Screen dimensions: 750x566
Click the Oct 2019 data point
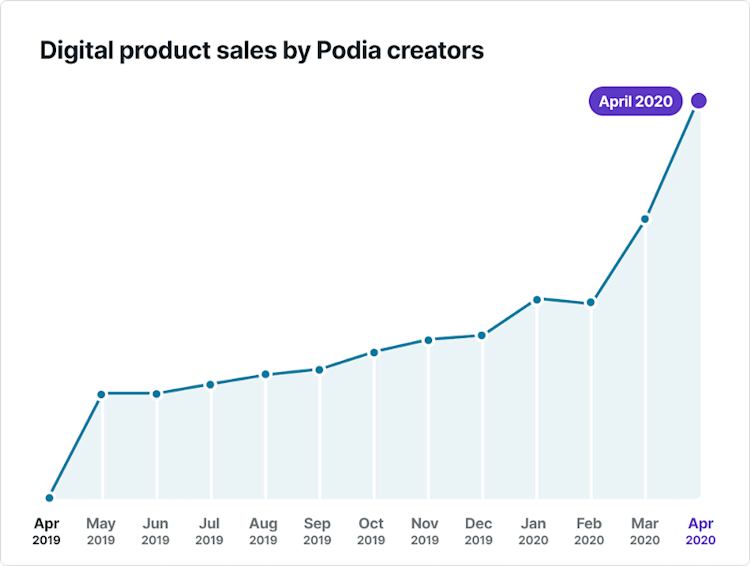click(374, 353)
